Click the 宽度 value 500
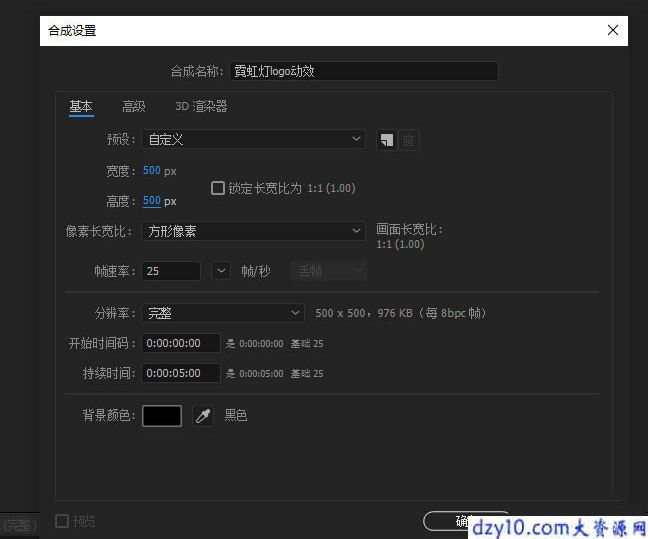 tap(152, 170)
